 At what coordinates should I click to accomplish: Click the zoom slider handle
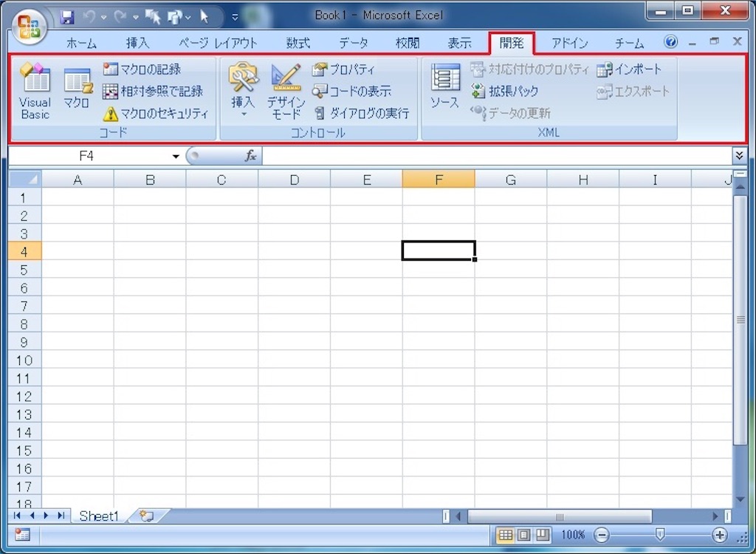coord(660,534)
